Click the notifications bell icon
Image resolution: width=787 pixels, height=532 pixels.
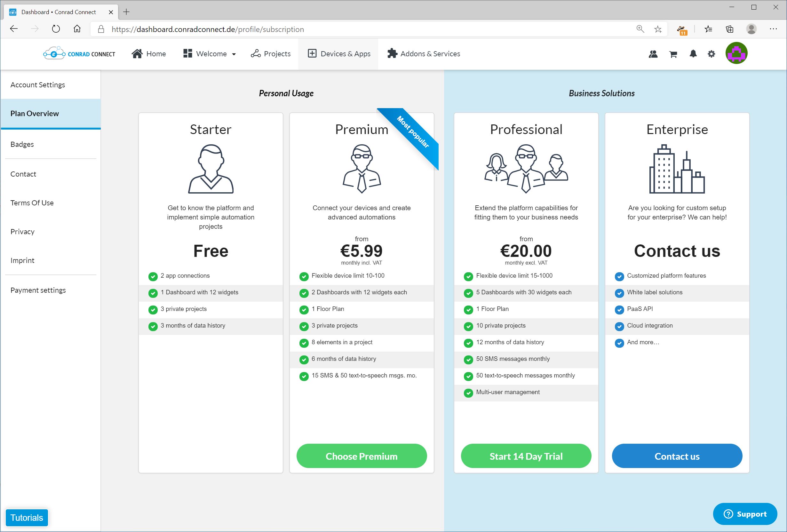coord(693,54)
